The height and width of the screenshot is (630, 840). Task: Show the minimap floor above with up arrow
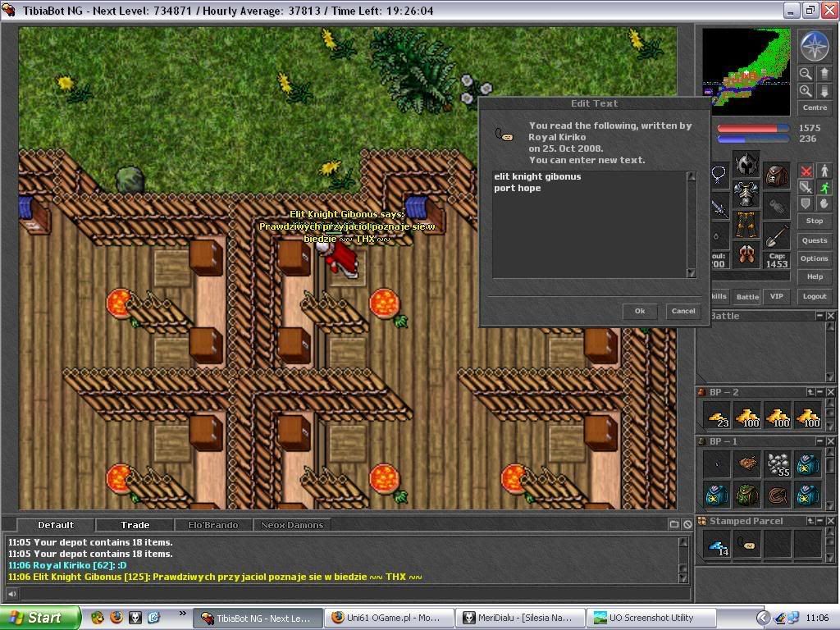tap(824, 73)
